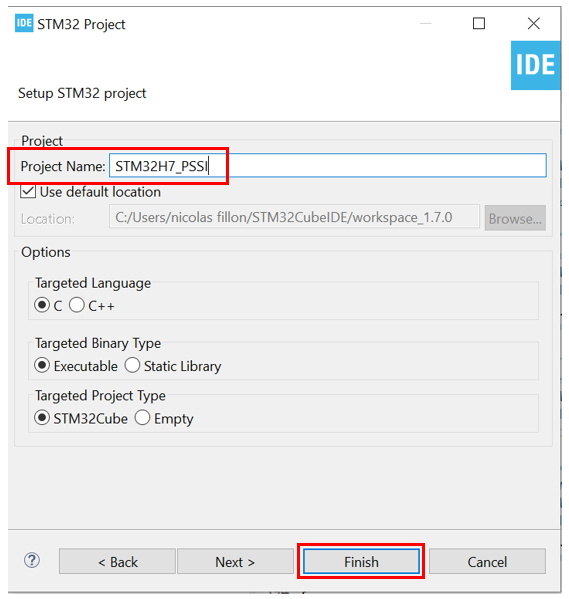Go to the Next wizard page
569x599 pixels.
[235, 561]
